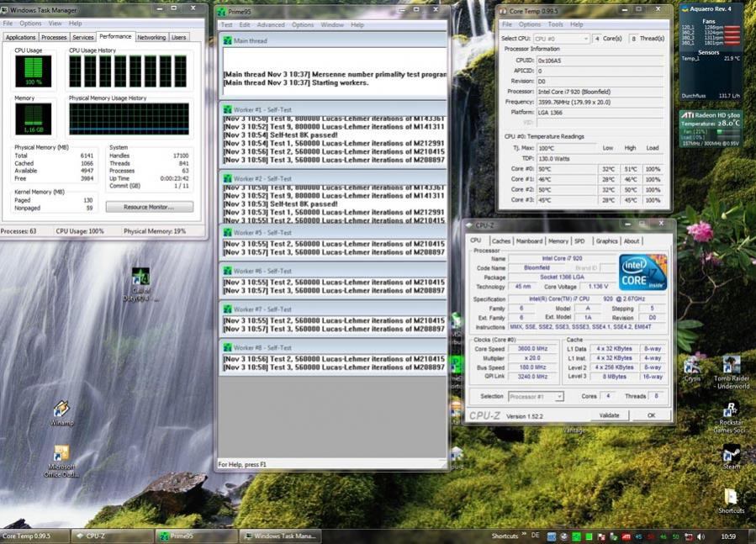The height and width of the screenshot is (544, 756).
Task: Open the File menu in Task Manager
Action: [8, 24]
